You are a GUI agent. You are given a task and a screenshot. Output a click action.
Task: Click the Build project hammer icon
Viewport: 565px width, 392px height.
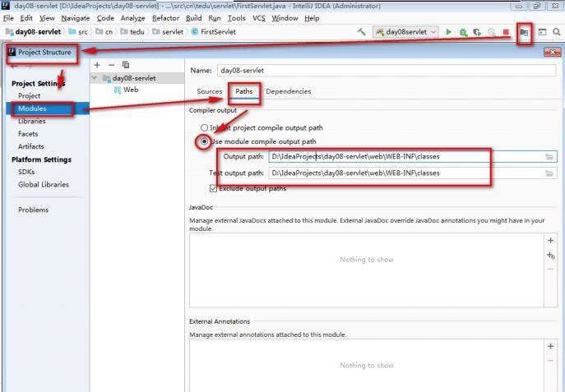[361, 32]
